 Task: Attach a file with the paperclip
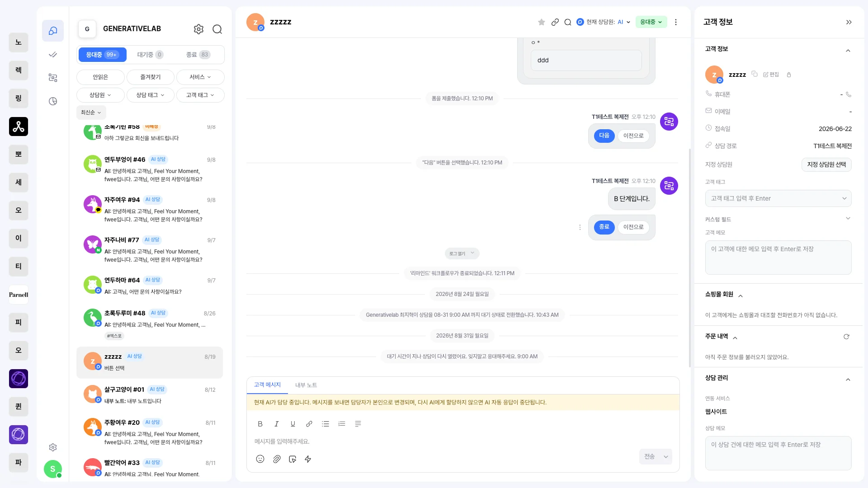point(277,459)
